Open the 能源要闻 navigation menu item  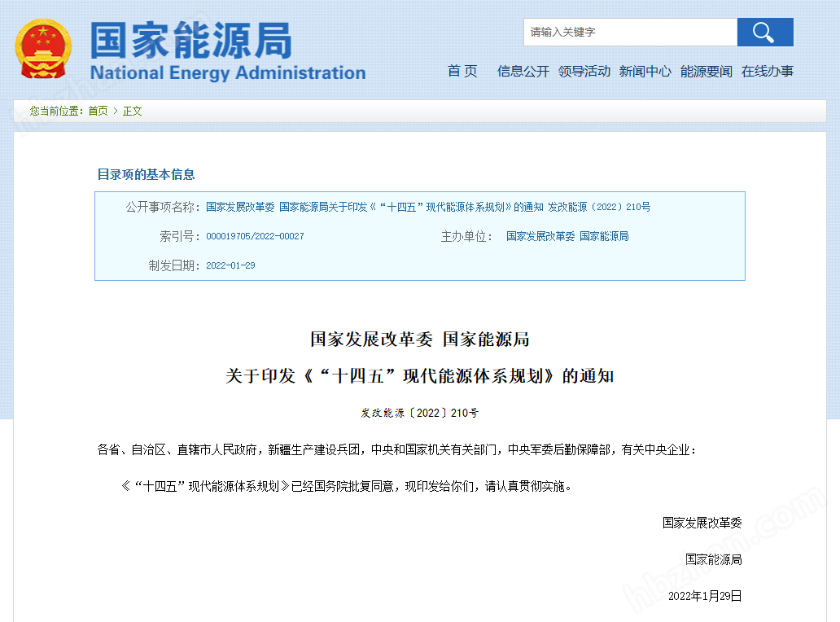[705, 72]
